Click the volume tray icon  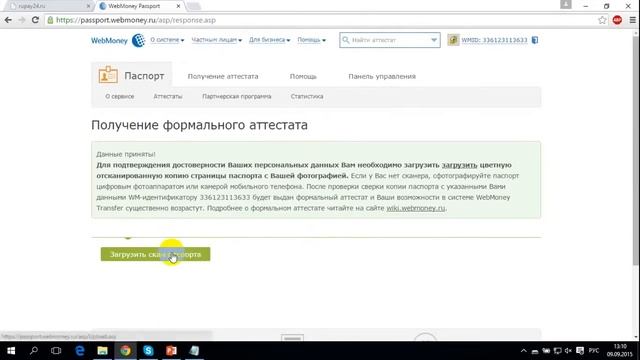click(568, 351)
